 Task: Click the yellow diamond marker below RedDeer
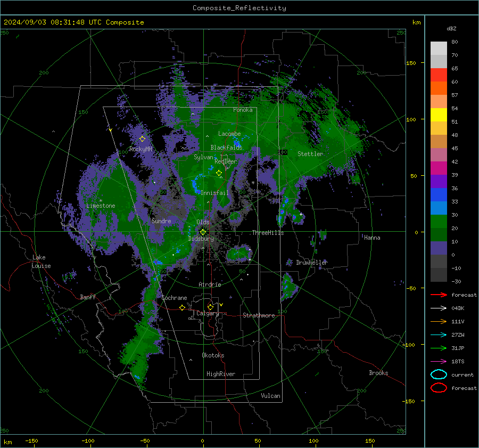(x=219, y=173)
